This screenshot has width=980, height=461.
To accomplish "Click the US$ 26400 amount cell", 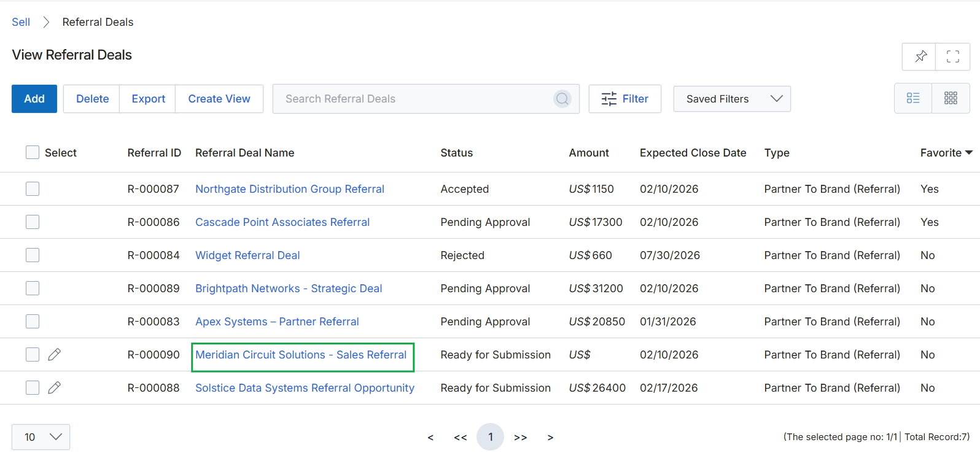I will 597,388.
